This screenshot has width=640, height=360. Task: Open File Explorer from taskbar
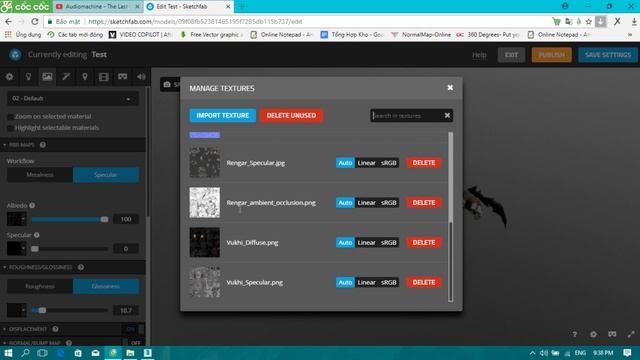pos(130,353)
